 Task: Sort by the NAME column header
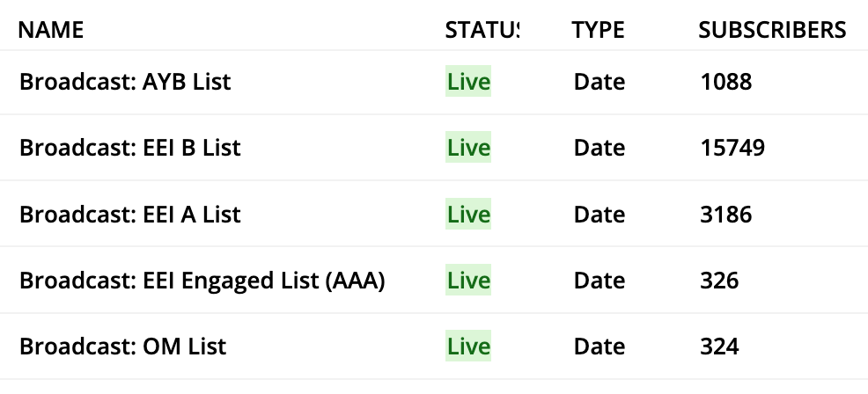point(51,30)
